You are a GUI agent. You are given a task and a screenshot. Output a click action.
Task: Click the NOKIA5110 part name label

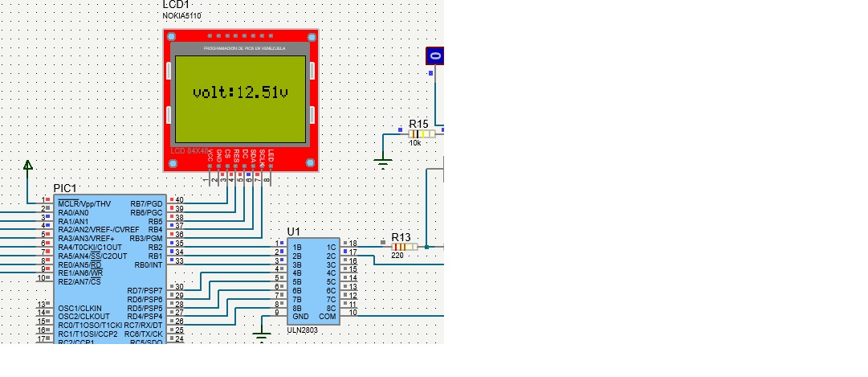coord(181,15)
